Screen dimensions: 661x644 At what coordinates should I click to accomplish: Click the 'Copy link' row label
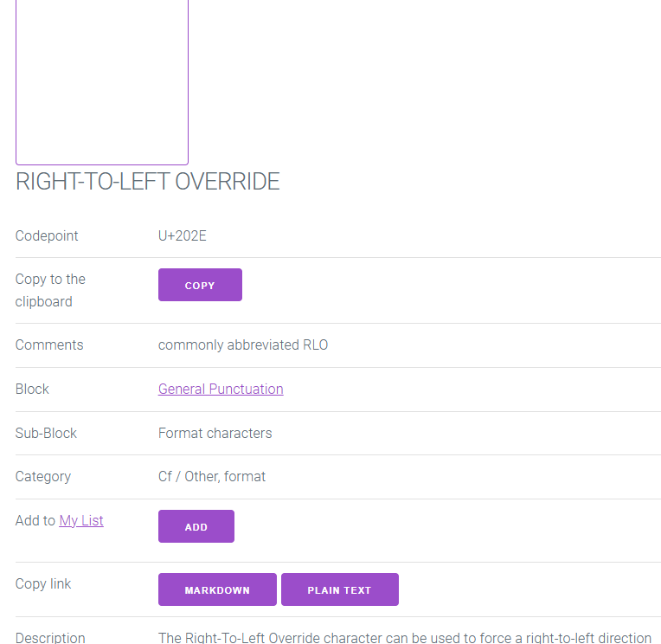coord(43,583)
